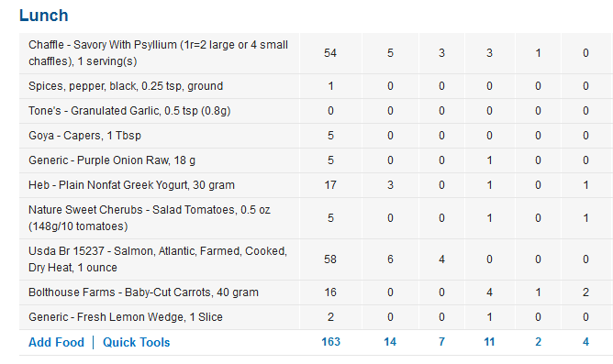The image size is (613, 364).
Task: Click the Lunch meal heading
Action: coord(44,16)
